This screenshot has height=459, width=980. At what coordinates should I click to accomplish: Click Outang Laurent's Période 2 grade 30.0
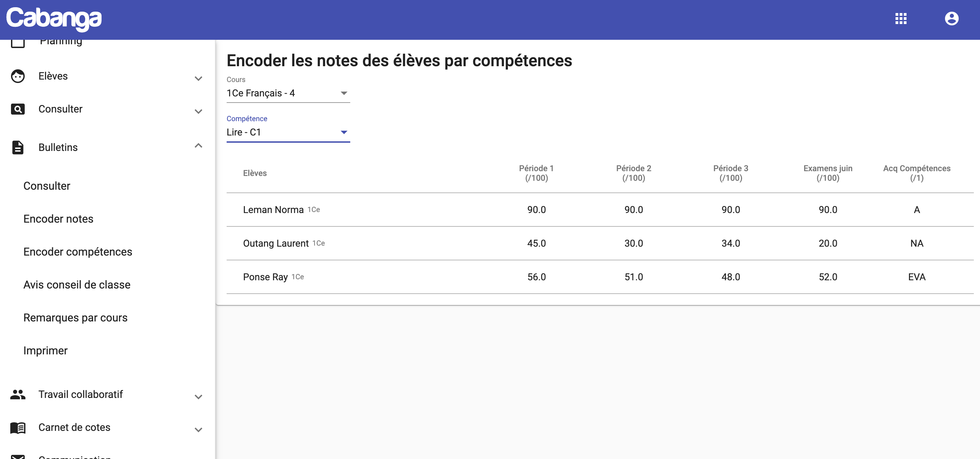[634, 244]
